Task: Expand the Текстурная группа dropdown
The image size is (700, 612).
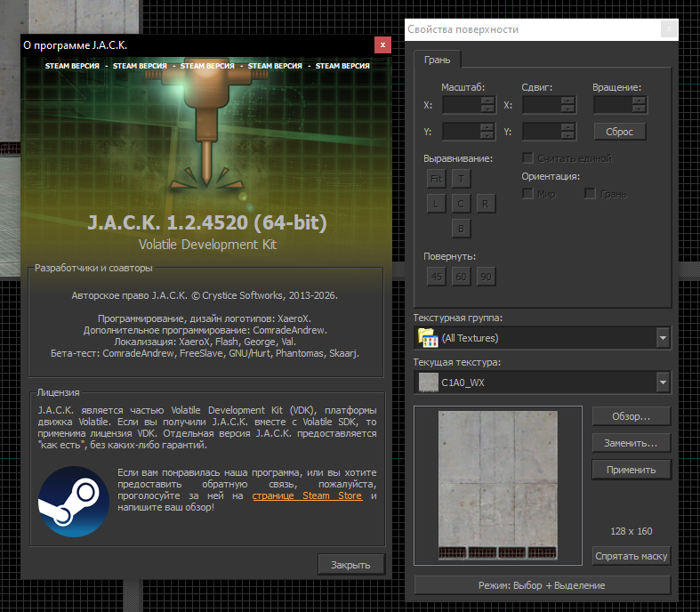Action: [x=663, y=338]
